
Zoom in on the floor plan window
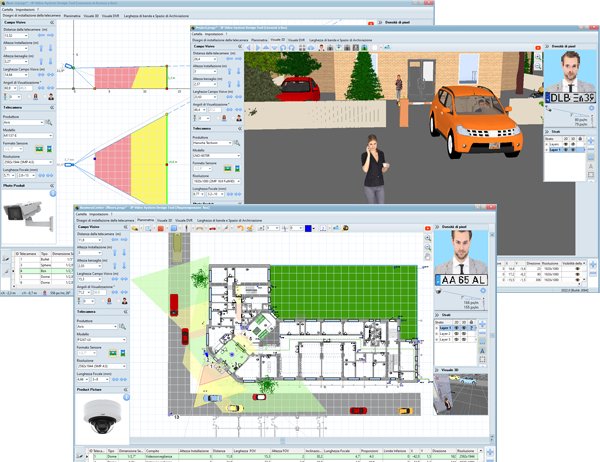(x=428, y=238)
